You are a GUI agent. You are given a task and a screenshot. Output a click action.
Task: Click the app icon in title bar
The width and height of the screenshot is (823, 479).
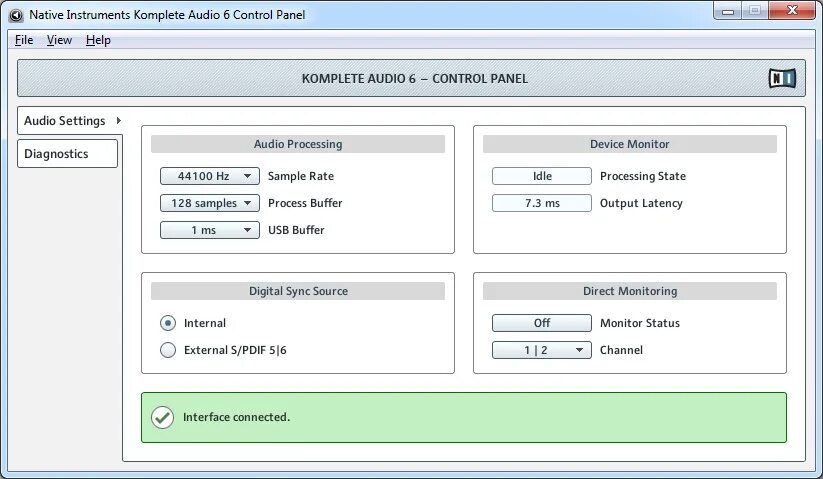pos(16,15)
